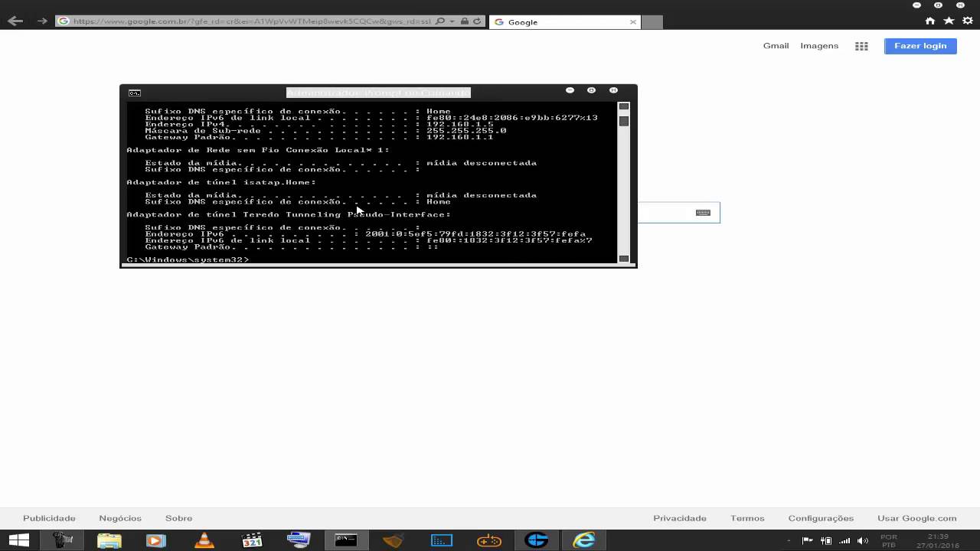This screenshot has height=551, width=980.
Task: Open the blue G app on taskbar
Action: (537, 540)
